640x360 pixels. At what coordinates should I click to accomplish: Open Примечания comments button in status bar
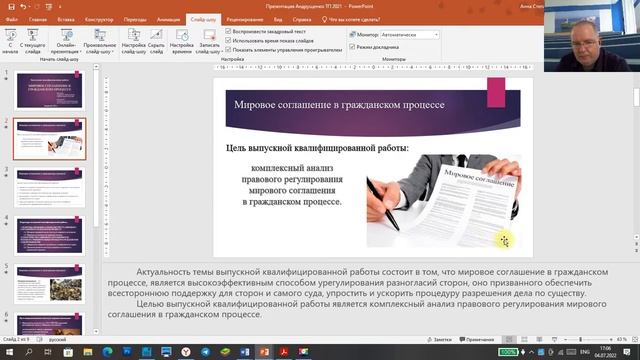[x=476, y=339]
